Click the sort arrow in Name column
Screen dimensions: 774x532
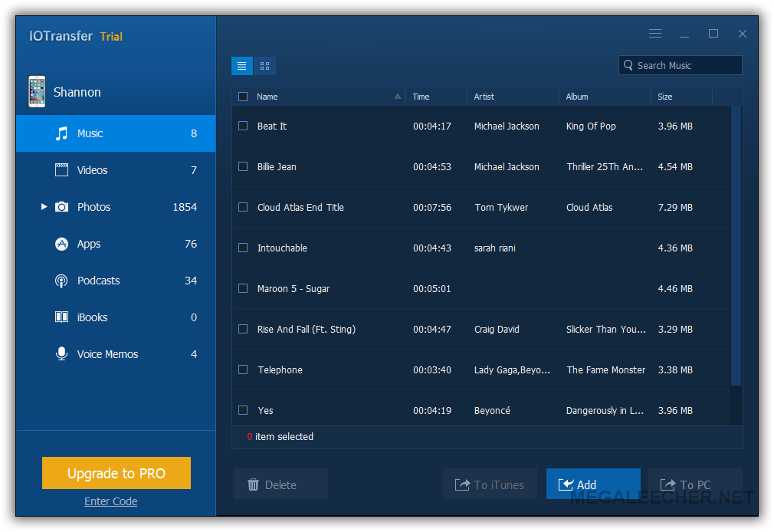[x=398, y=97]
